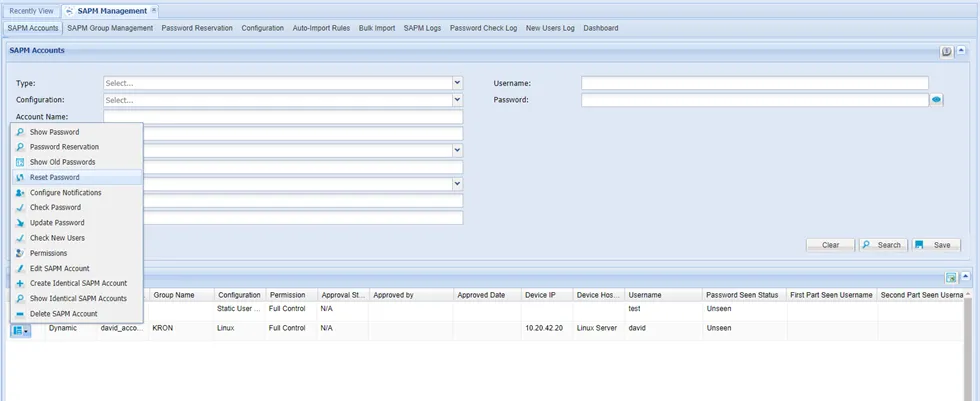Focus the Password input field
Image resolution: width=980 pixels, height=401 pixels.
tap(755, 100)
